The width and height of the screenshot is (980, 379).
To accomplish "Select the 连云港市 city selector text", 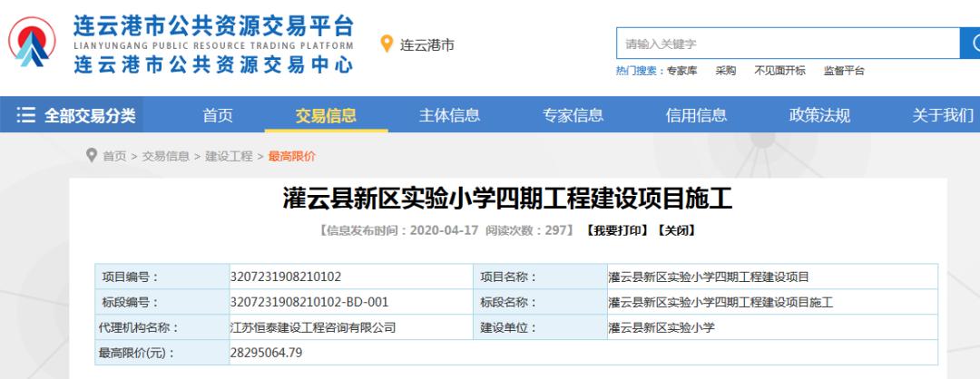I will [427, 45].
